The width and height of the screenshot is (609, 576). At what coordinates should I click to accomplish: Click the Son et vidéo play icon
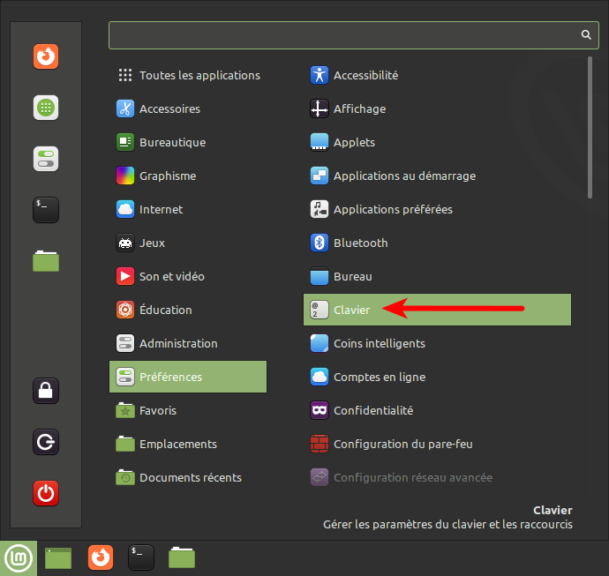(125, 277)
